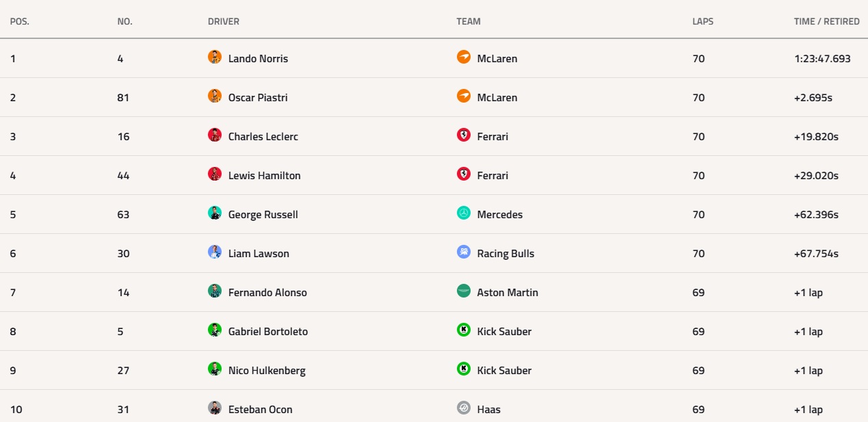
Task: Click the TEAM column header
Action: (x=469, y=21)
